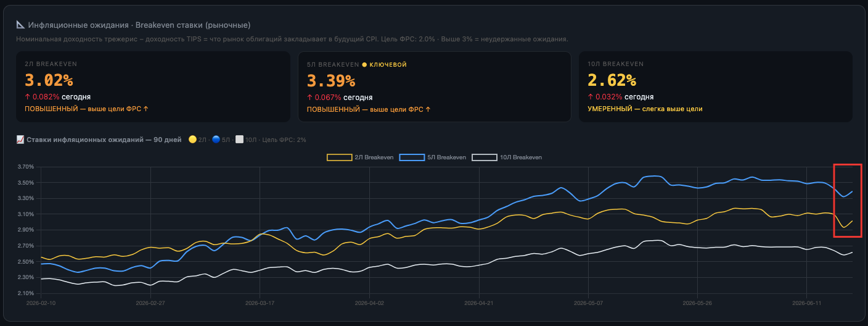
Task: Click the 2026-04-21 date label
Action: [x=478, y=303]
